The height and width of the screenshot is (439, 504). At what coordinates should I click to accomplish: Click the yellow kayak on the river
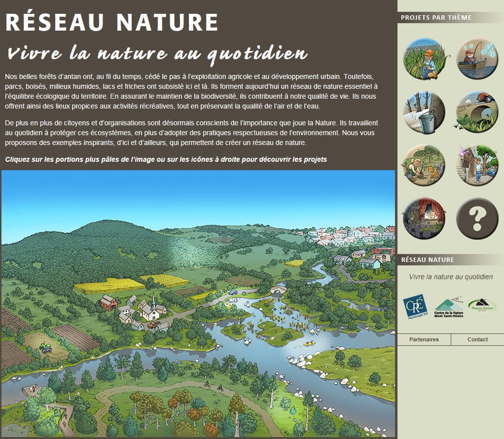tap(309, 343)
